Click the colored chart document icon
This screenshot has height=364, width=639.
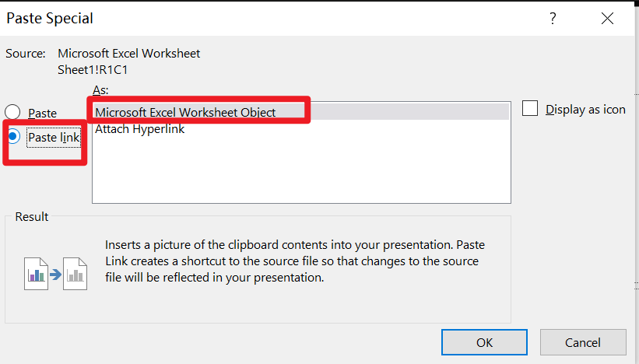(x=37, y=274)
